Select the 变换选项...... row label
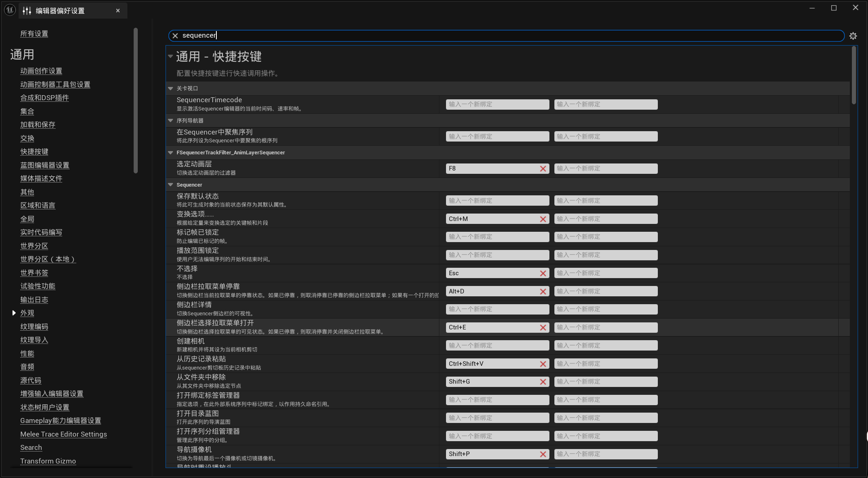Screen dimensions: 868x478 coord(195,214)
